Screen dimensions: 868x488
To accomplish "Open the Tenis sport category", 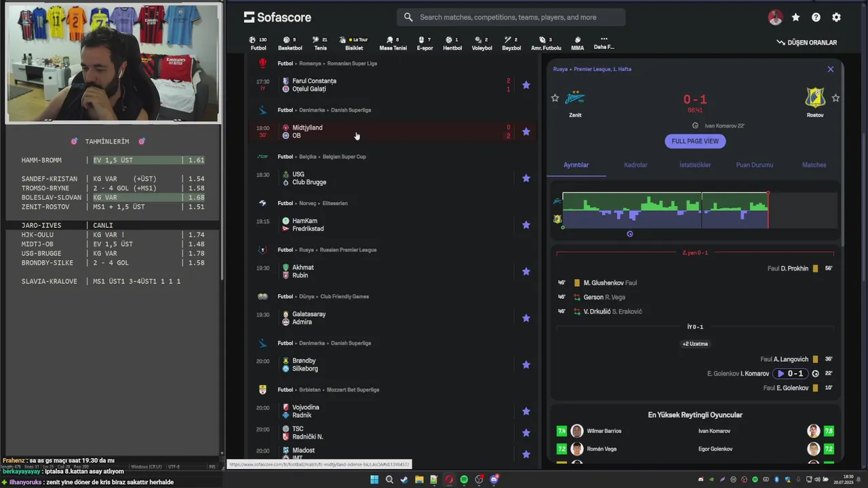I will pyautogui.click(x=320, y=43).
